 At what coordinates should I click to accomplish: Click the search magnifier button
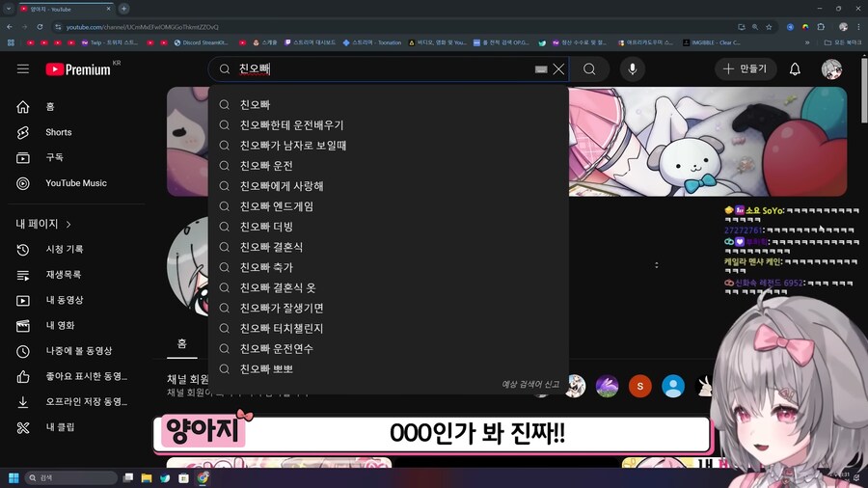coord(589,69)
